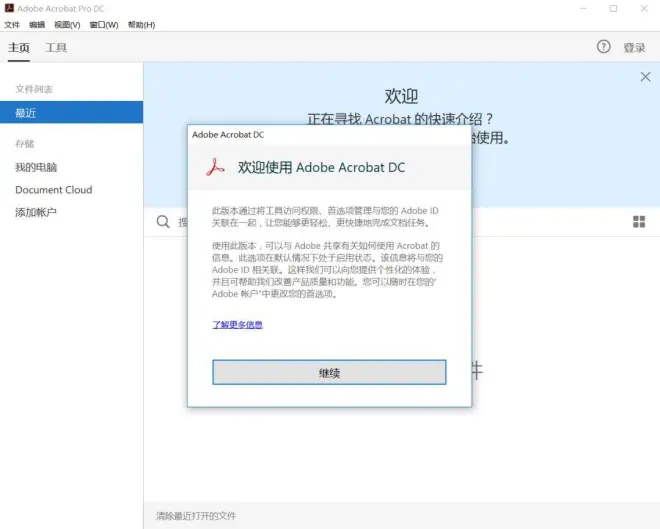Click the Adobe Acrobat DC dialog title
The height and width of the screenshot is (529, 660).
(228, 135)
